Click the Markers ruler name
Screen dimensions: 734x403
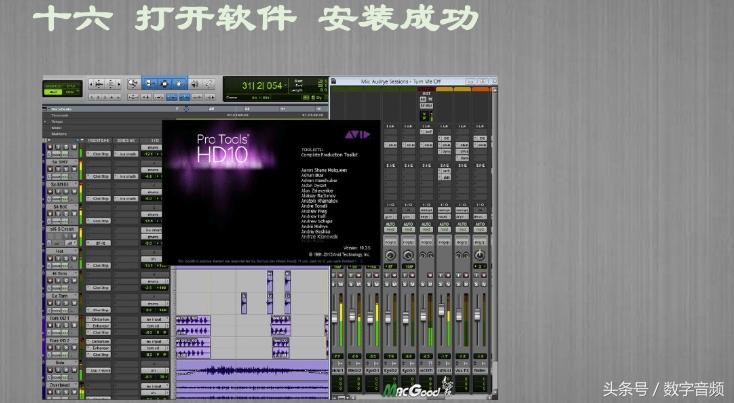click(59, 134)
